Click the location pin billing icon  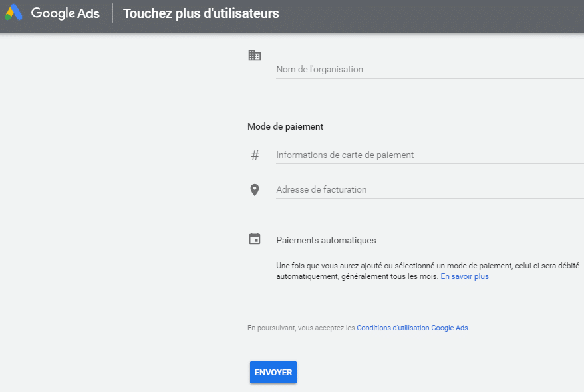tap(255, 189)
